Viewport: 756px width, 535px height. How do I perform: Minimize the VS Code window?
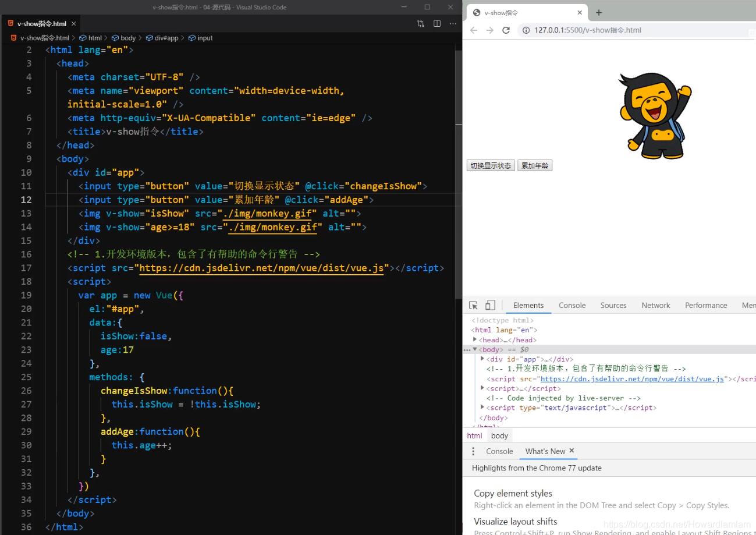[404, 7]
